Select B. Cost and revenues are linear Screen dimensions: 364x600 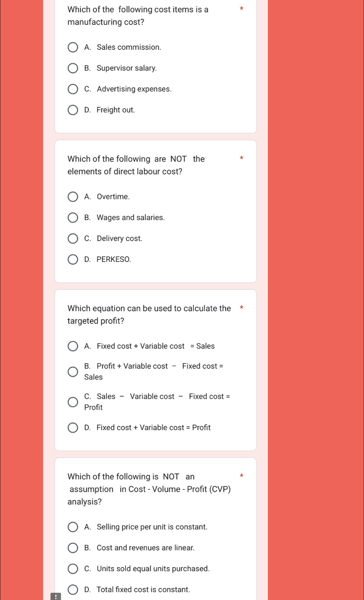73,548
